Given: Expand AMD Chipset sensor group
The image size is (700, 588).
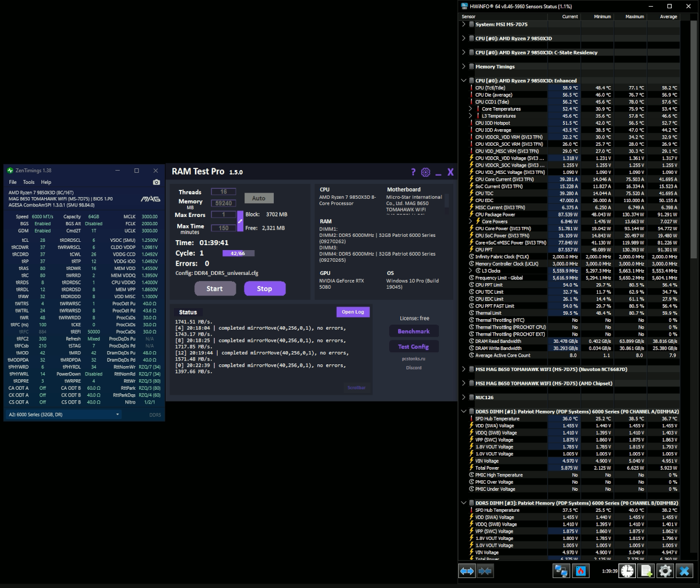Looking at the screenshot, I should [x=464, y=383].
